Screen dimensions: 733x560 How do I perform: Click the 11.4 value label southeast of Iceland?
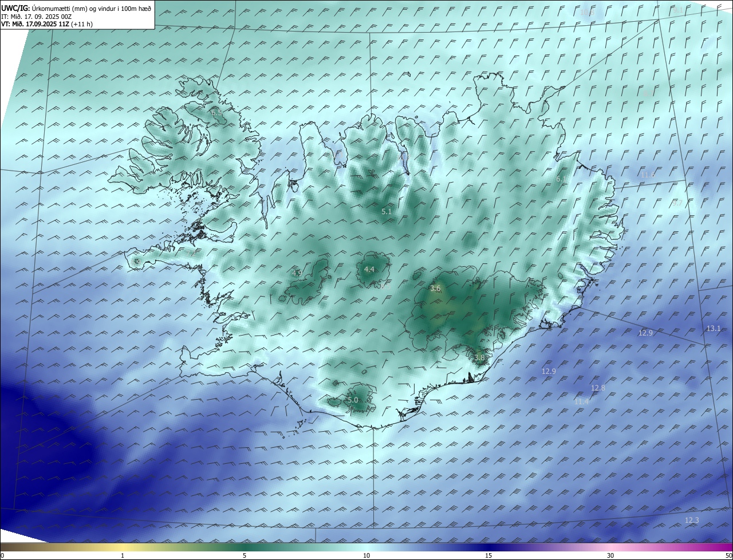coord(581,401)
